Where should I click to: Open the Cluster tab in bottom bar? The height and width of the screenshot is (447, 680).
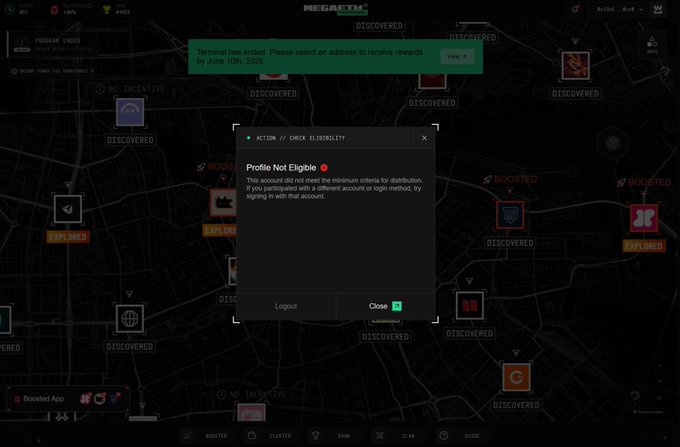coord(270,435)
